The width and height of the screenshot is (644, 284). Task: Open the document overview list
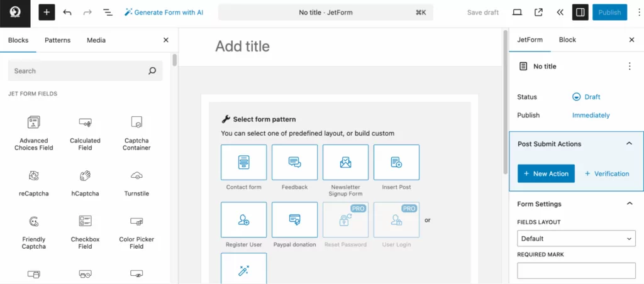tap(108, 13)
